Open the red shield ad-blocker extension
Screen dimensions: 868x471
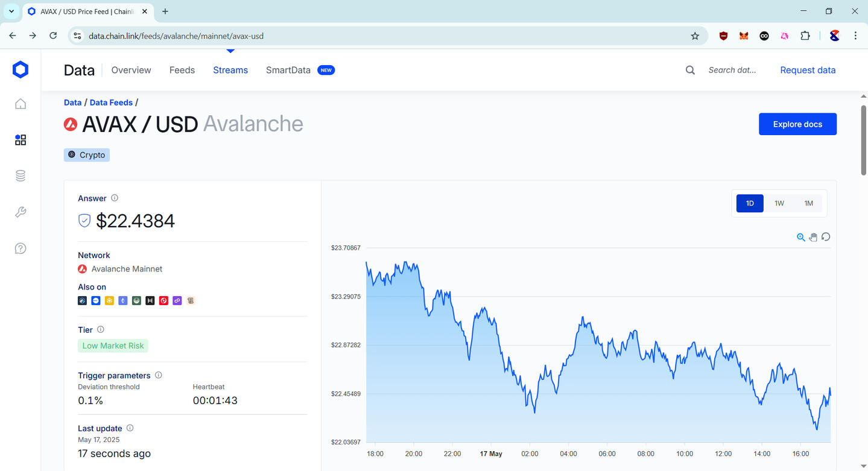(723, 36)
